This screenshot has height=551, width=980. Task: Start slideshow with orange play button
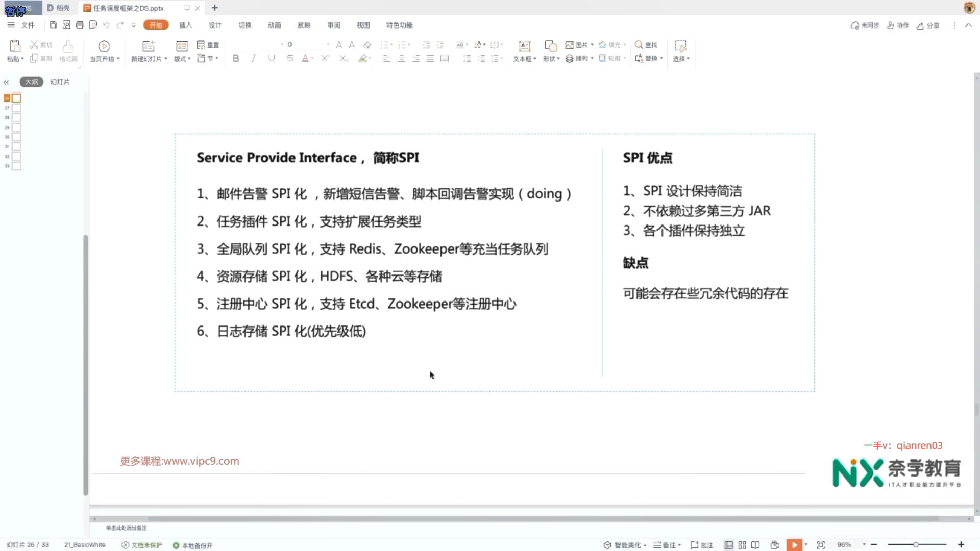tap(794, 545)
